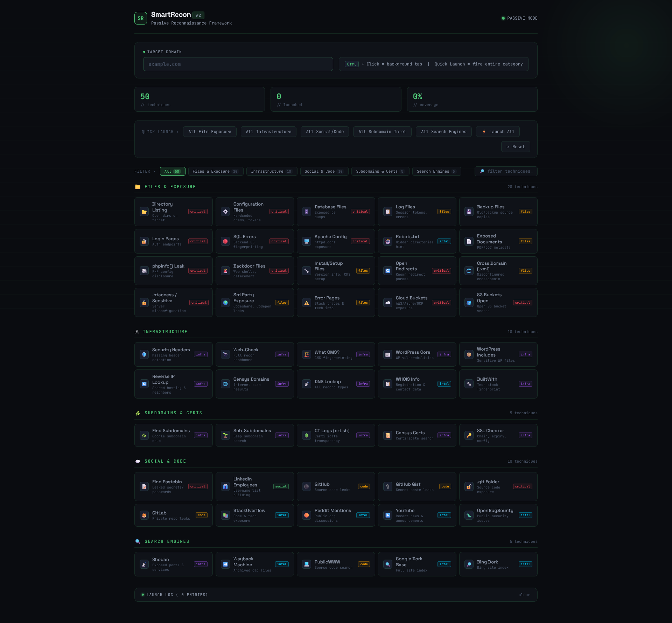
Task: Click the Robots.txt robot icon
Action: point(388,241)
